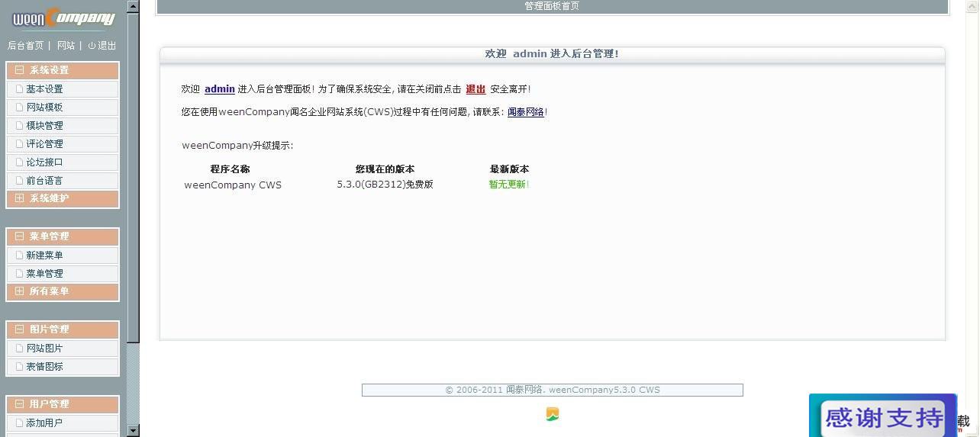Click the 最新版本 column header
Viewport: 980px width, 437px height.
click(509, 169)
